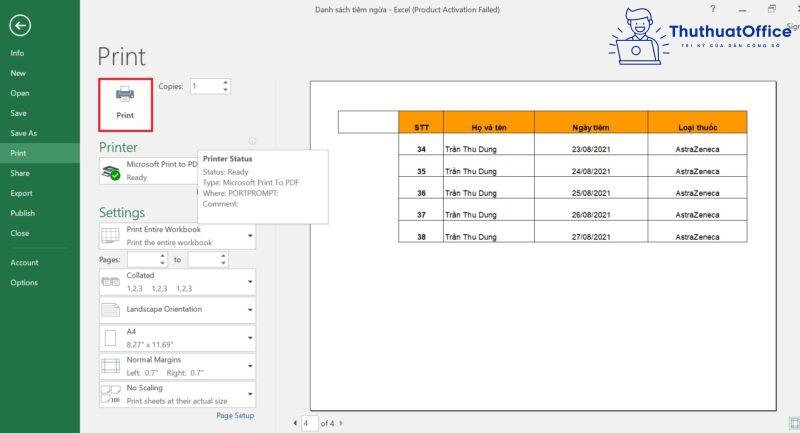Click the No Scaling icon
The width and height of the screenshot is (800, 433).
(111, 394)
